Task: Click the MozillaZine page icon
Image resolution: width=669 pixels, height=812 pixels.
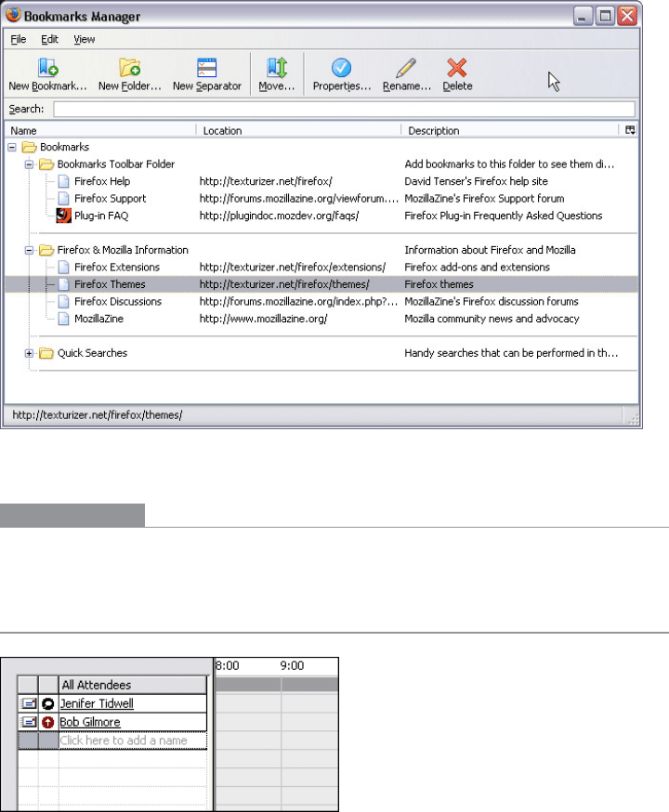Action: (63, 319)
